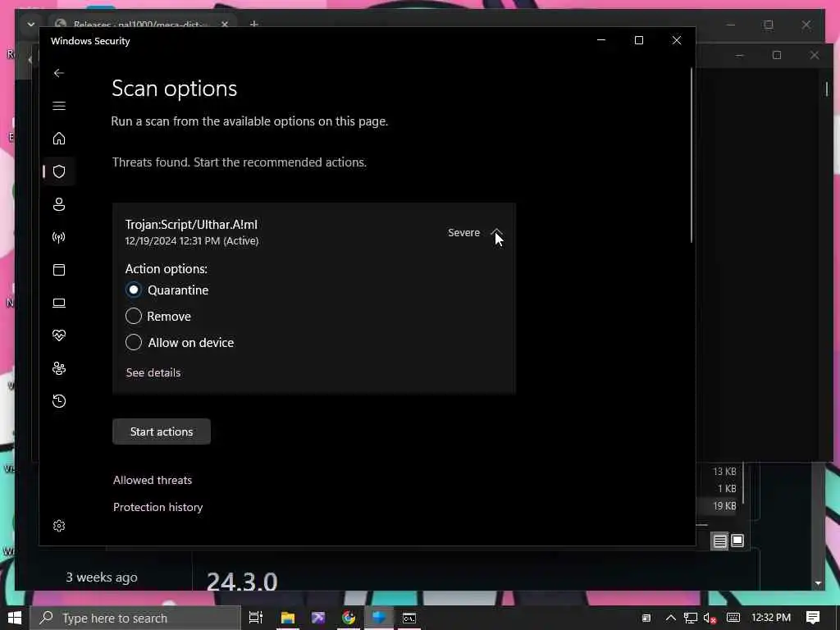The width and height of the screenshot is (840, 630).
Task: Collapse the Trojan threat details chevron
Action: point(496,232)
